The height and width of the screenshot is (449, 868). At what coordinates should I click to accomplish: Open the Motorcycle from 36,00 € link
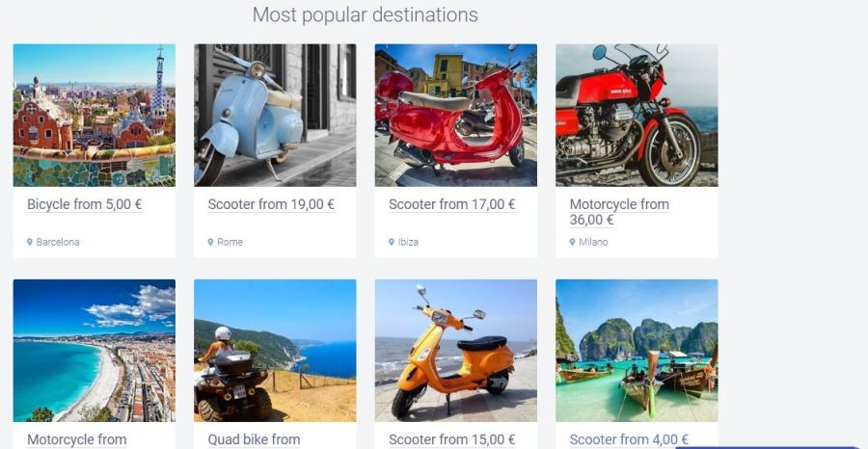pyautogui.click(x=619, y=212)
